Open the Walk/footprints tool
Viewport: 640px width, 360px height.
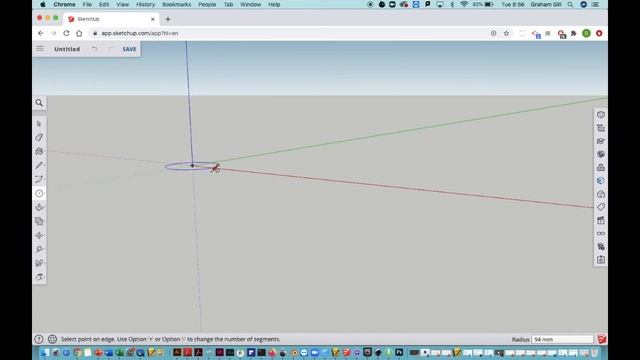[x=39, y=263]
